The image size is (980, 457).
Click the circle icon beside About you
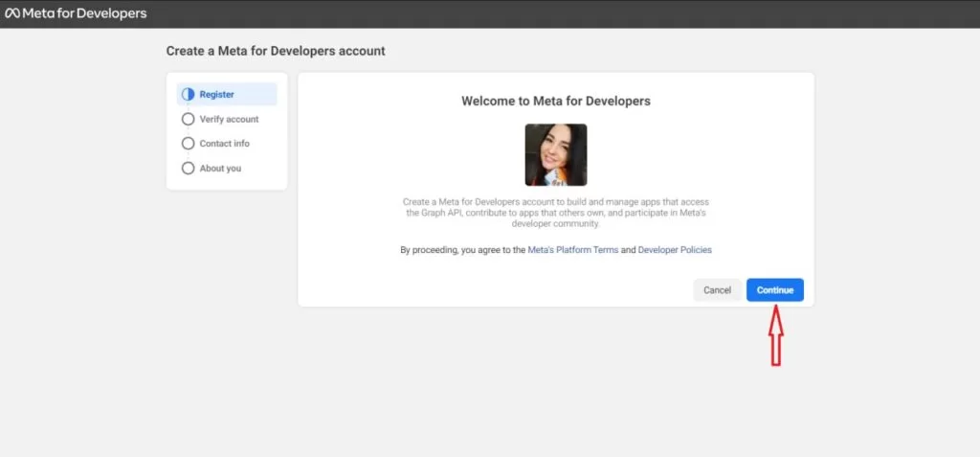pyautogui.click(x=189, y=169)
